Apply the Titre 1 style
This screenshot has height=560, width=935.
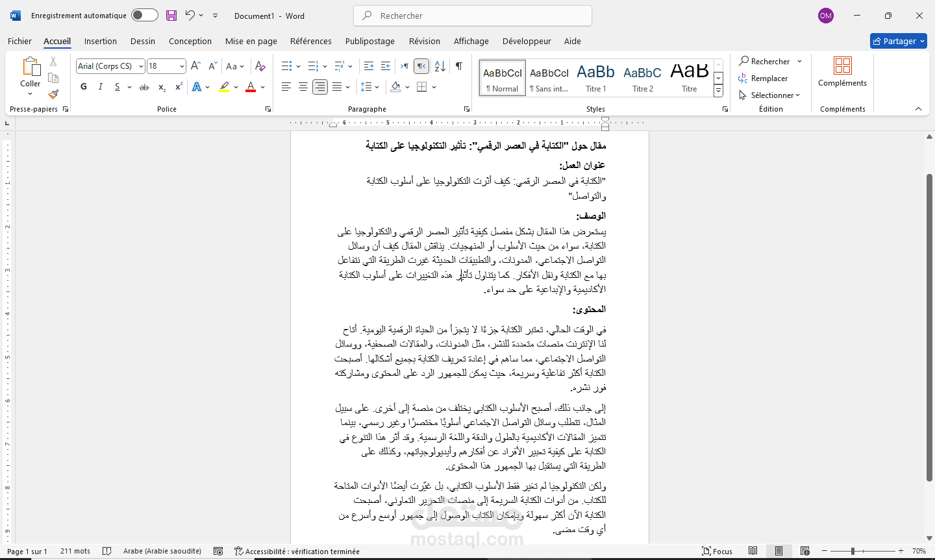tap(595, 78)
